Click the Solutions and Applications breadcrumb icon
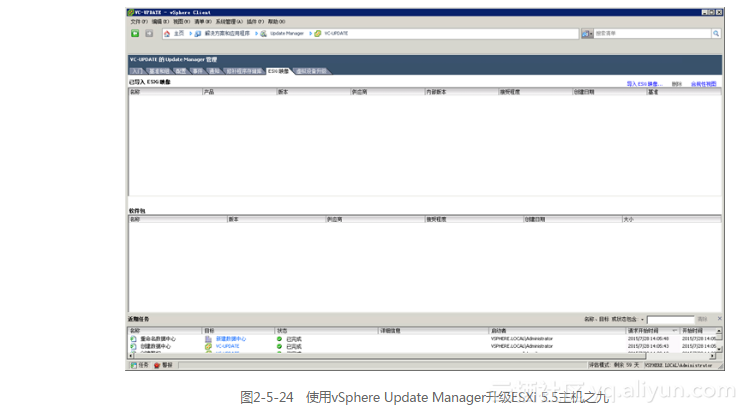Screen dimensions: 747x414 [x=198, y=33]
